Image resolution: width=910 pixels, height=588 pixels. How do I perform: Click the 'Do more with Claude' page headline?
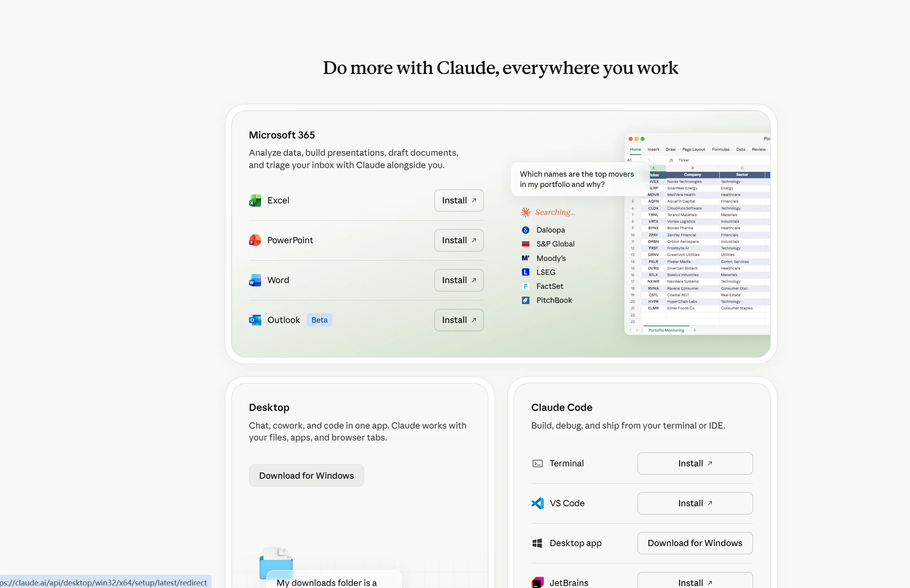pos(500,68)
